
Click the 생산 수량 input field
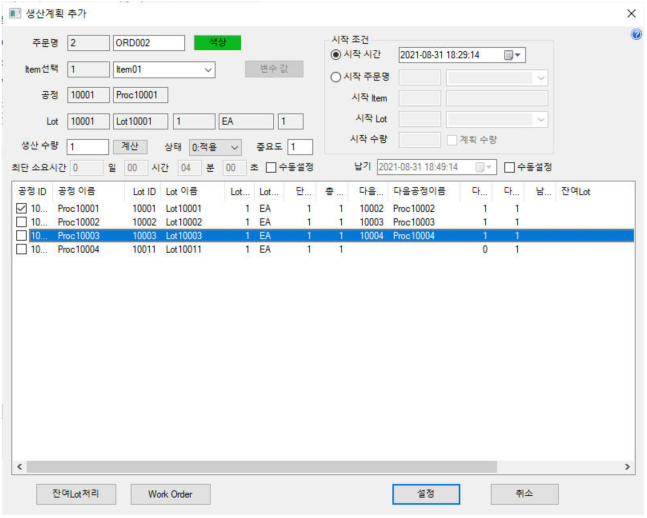88,147
